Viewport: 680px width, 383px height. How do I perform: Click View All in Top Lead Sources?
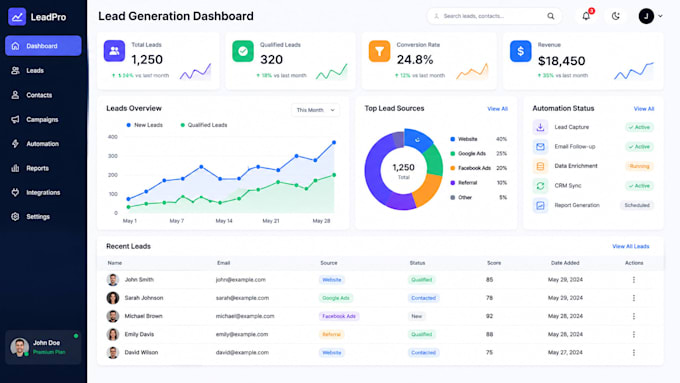(x=497, y=109)
